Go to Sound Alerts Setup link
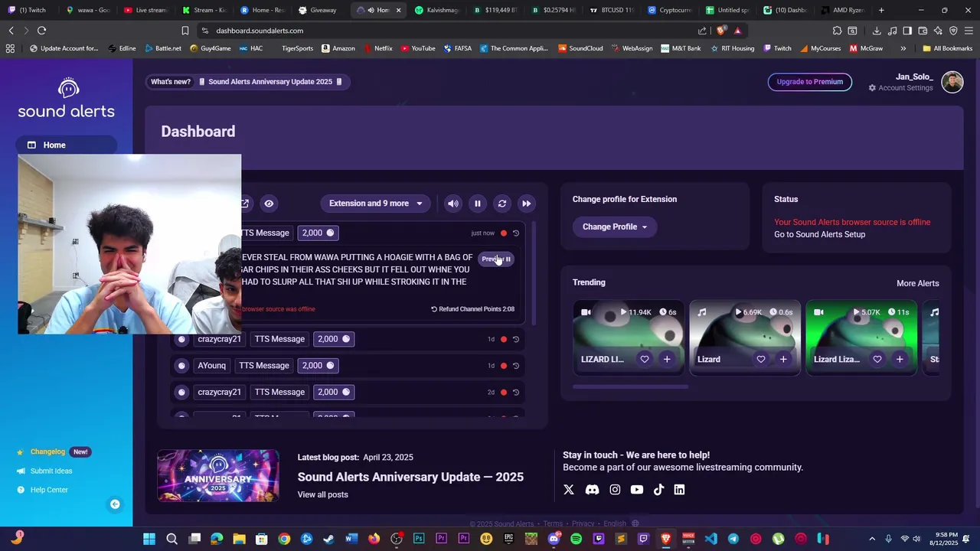Image resolution: width=980 pixels, height=551 pixels. tap(819, 234)
